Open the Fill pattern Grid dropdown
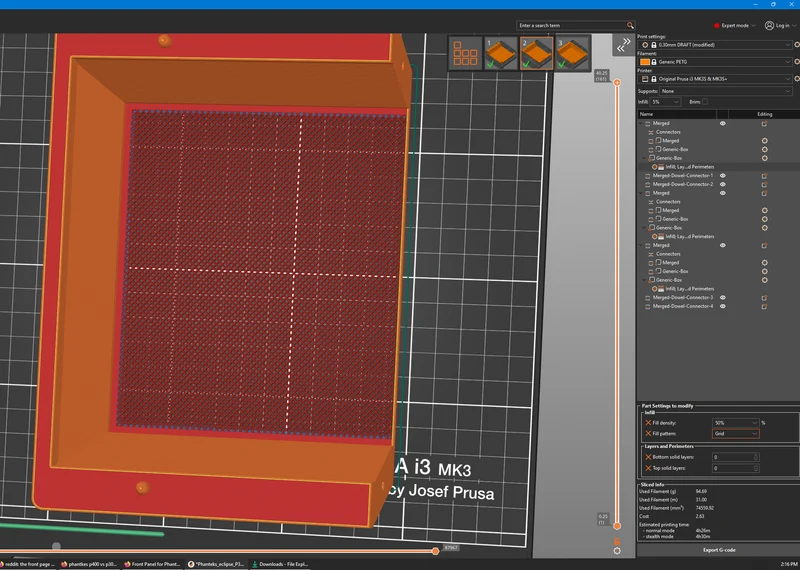 click(x=735, y=434)
